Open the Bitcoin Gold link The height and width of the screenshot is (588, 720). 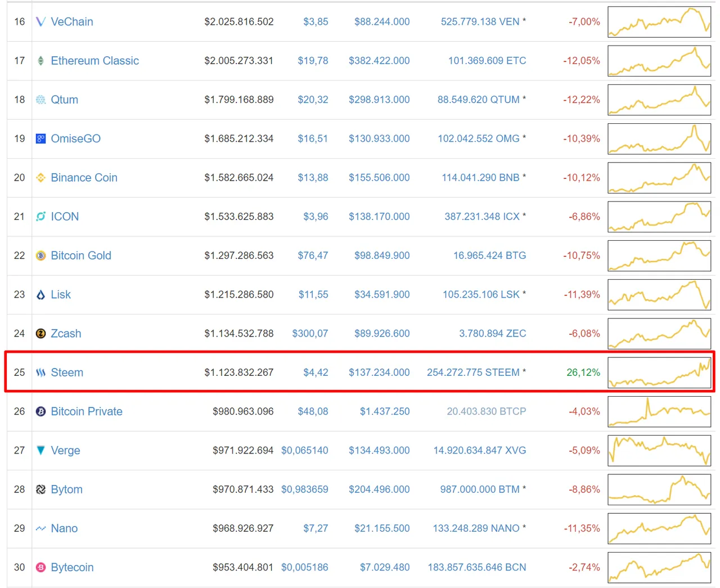click(81, 255)
